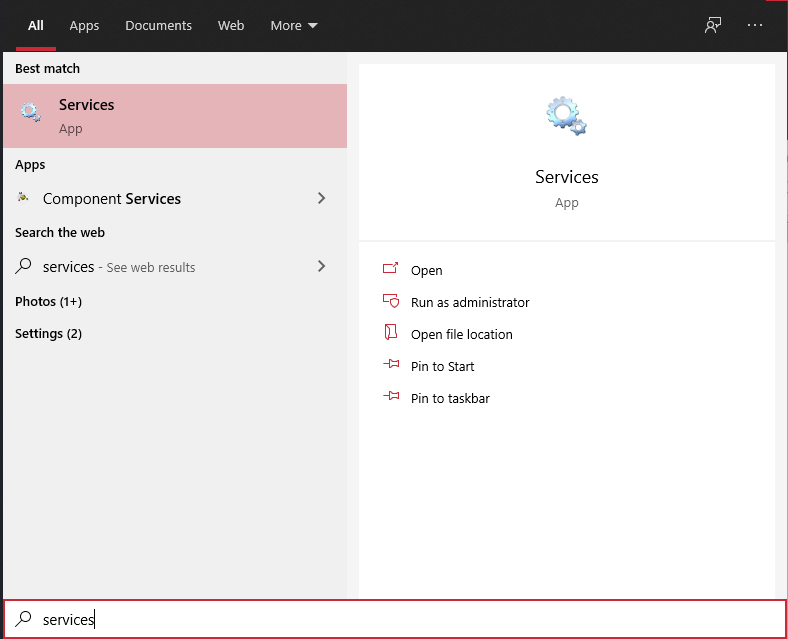
Task: Click the search box containing services
Action: pos(400,619)
